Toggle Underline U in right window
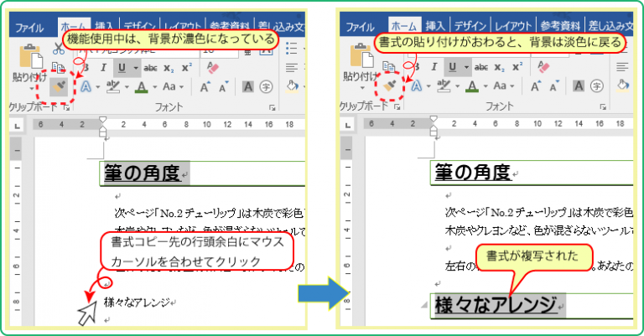 pos(452,67)
